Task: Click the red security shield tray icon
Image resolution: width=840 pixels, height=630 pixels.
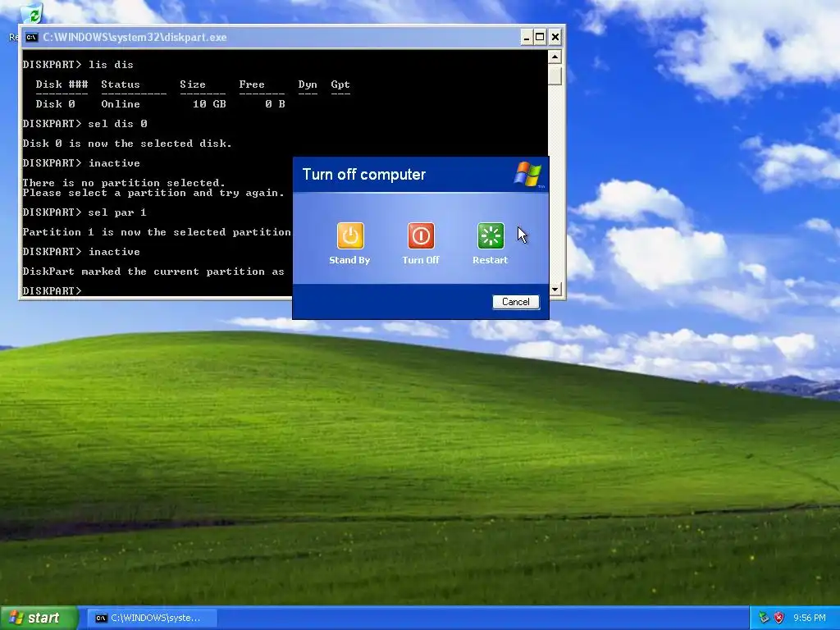Action: [x=779, y=618]
